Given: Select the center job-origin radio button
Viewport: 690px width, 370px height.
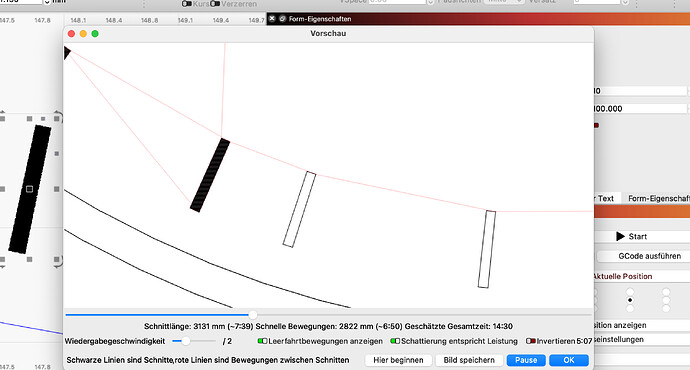Looking at the screenshot, I should [x=630, y=300].
